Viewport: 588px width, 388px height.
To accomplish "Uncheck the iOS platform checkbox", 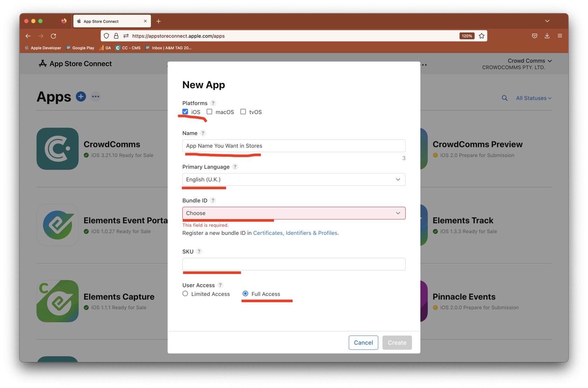I will (x=185, y=112).
